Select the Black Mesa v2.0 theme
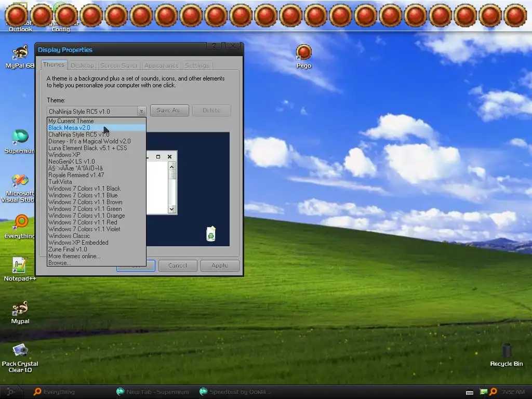532x399 pixels. (96, 128)
